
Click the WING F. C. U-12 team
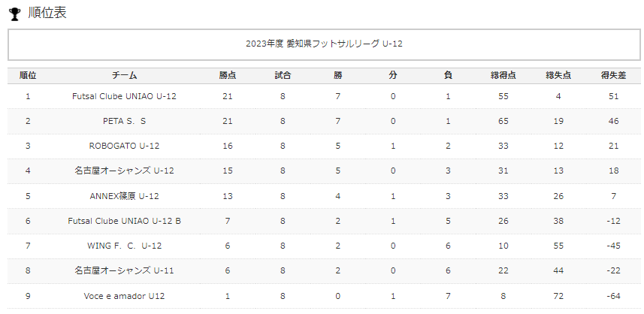point(124,246)
